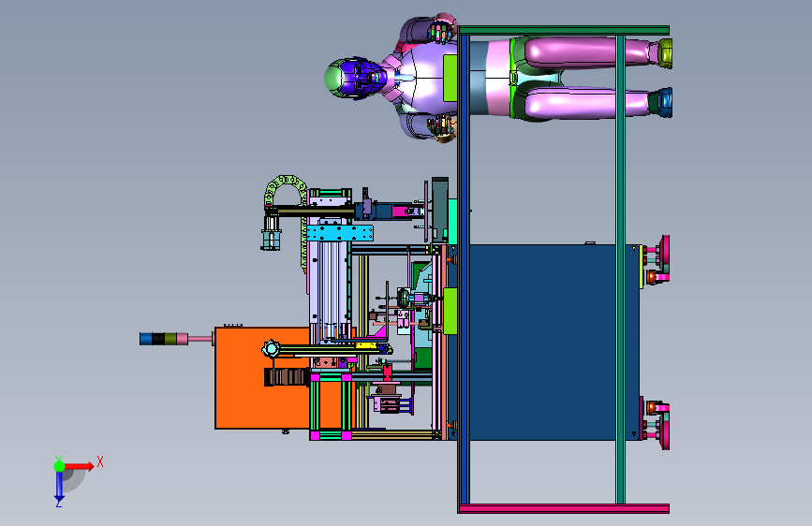Select the mannequin's yellow shoe
This screenshot has width=812, height=526.
click(x=666, y=52)
